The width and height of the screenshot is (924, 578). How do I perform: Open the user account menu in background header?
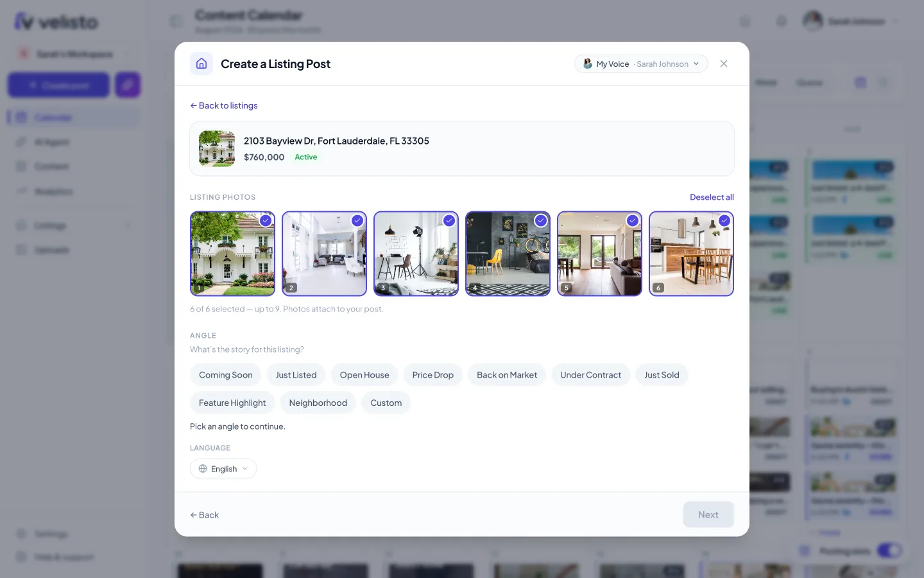(851, 21)
